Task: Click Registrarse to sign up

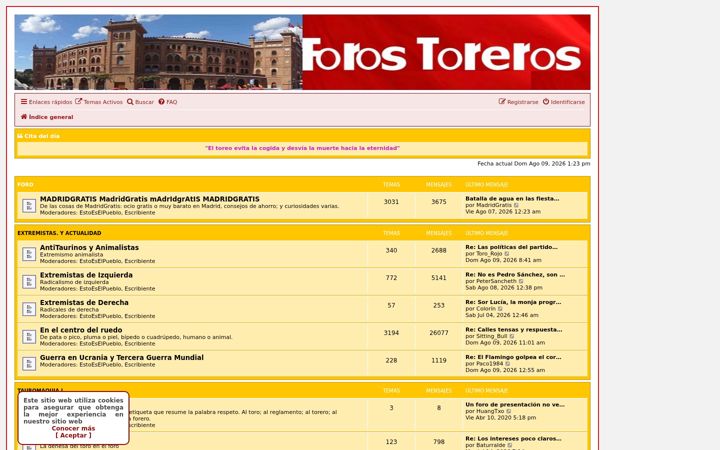Action: tap(518, 102)
